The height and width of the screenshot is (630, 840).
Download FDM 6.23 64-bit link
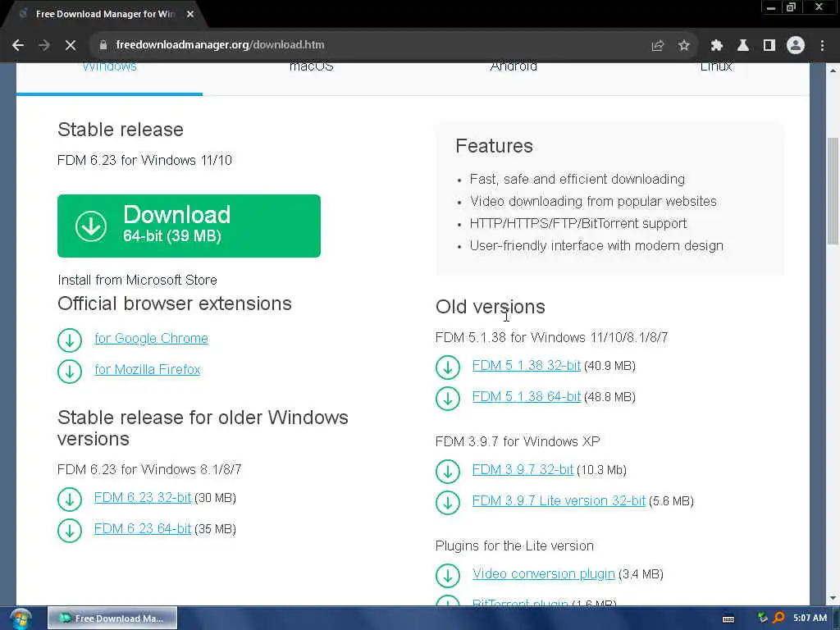pyautogui.click(x=143, y=529)
